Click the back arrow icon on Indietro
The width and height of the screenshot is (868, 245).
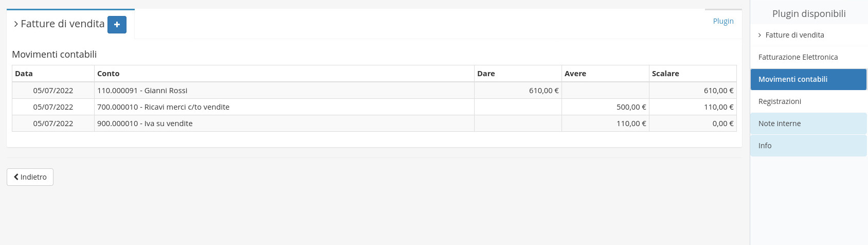pos(16,177)
